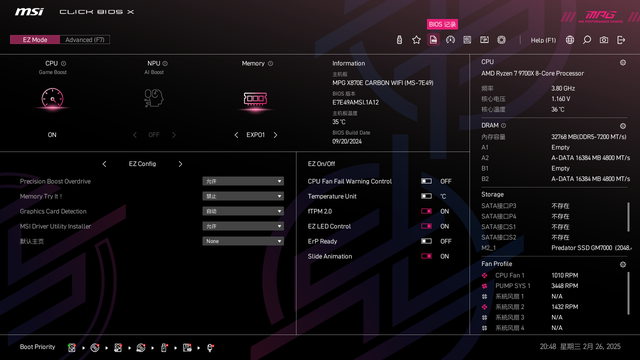Click the CPU Game Boost gauge icon
Image resolution: width=640 pixels, height=360 pixels.
point(52,98)
